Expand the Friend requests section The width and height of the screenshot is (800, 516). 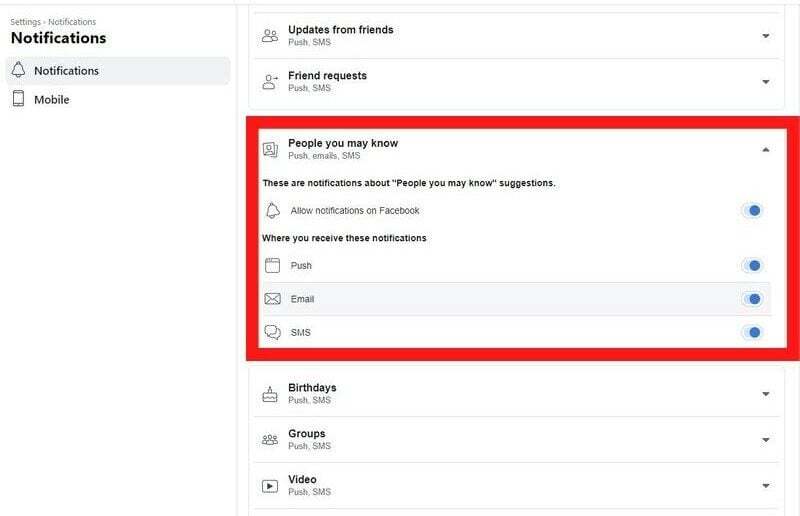(765, 82)
